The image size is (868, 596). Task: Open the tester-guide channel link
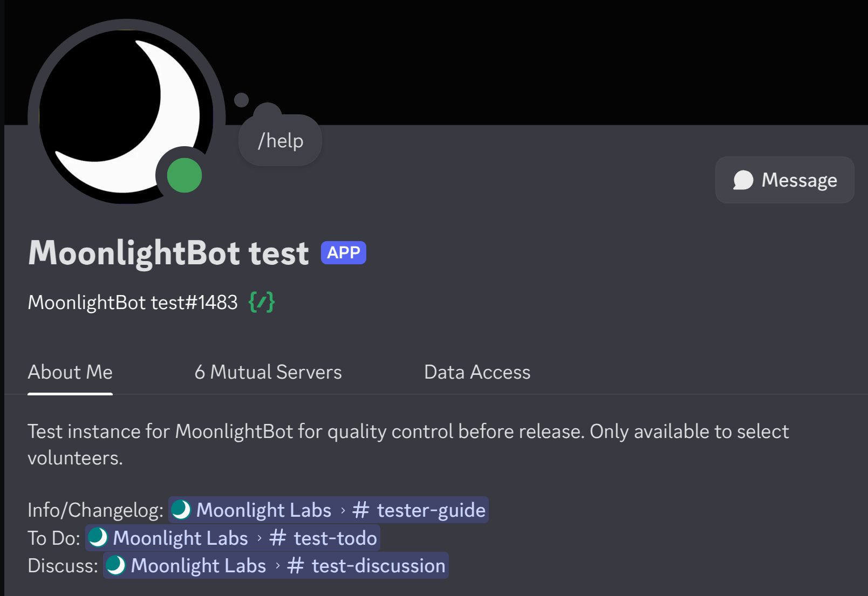430,510
